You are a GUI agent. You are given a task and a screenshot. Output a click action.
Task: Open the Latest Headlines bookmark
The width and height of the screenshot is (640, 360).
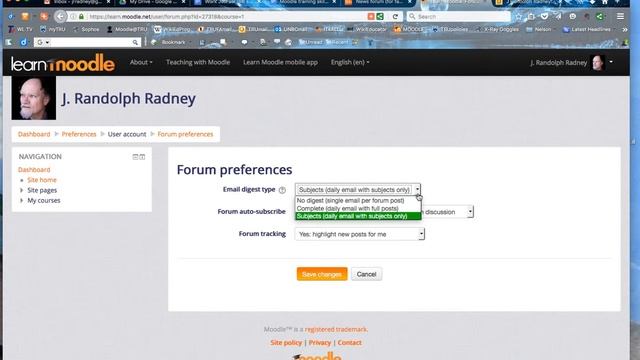point(587,29)
